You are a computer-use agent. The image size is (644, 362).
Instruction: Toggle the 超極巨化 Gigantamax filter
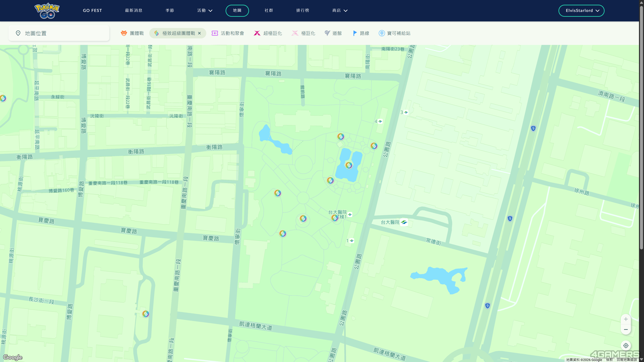pyautogui.click(x=268, y=33)
